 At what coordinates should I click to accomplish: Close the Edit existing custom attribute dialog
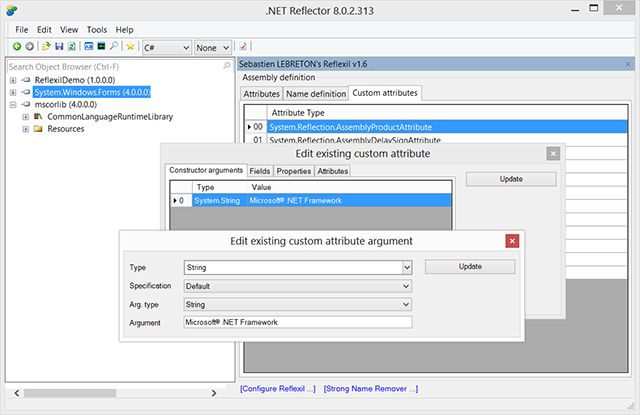click(x=553, y=154)
